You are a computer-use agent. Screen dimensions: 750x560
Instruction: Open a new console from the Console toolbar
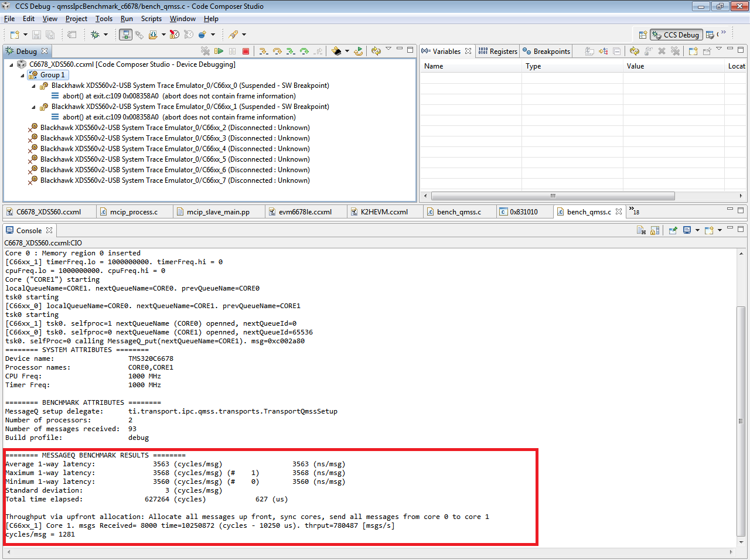point(709,230)
